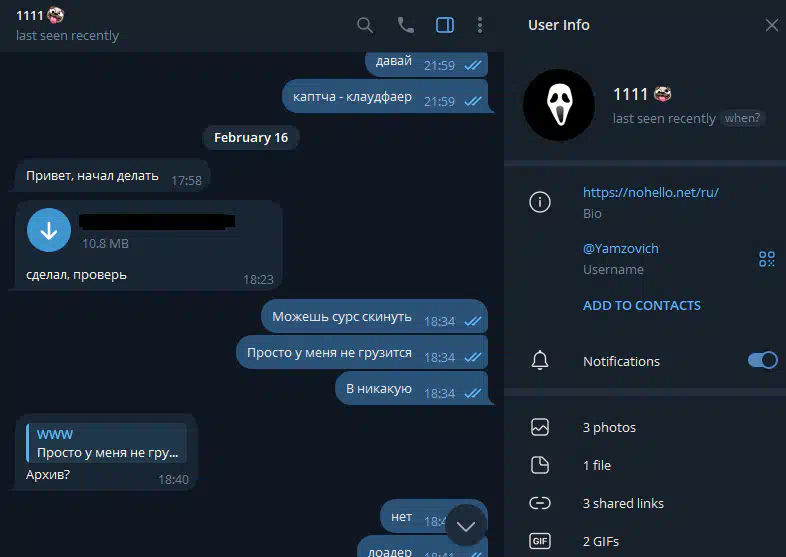Open the quoted reply 'WWW' message
The width and height of the screenshot is (786, 557).
tap(106, 443)
